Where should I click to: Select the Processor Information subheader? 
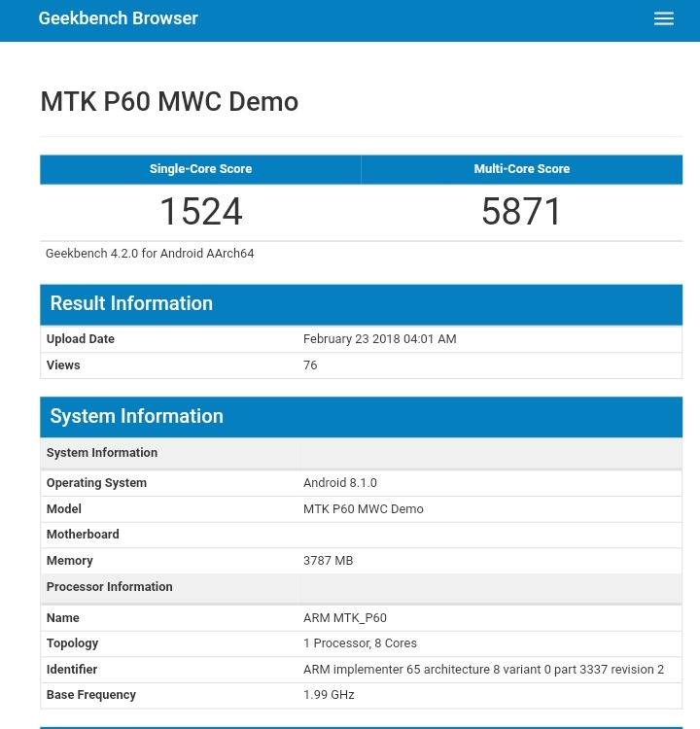pos(362,587)
